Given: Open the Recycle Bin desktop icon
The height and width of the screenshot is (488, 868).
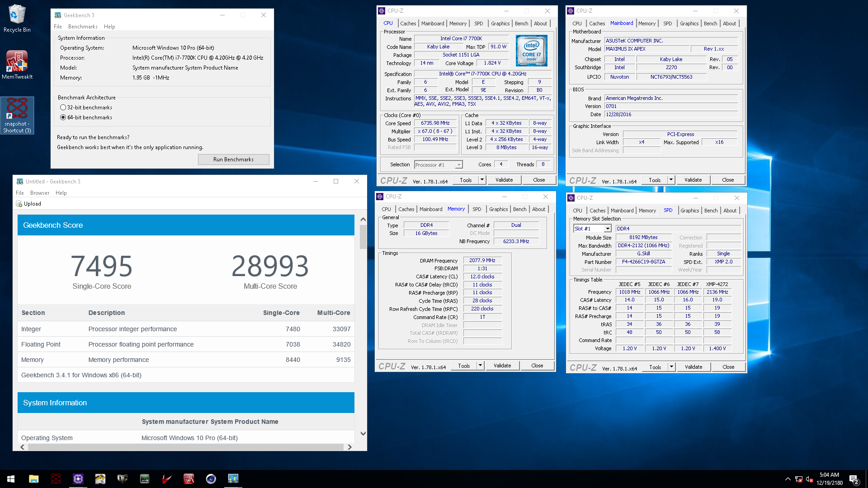Looking at the screenshot, I should point(17,19).
